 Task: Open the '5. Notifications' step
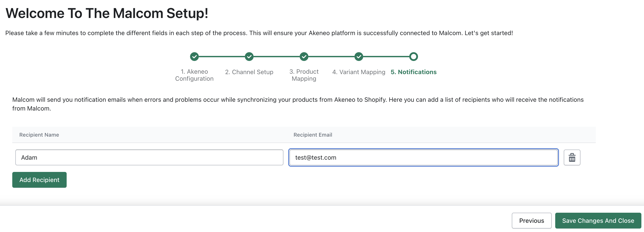tap(413, 72)
